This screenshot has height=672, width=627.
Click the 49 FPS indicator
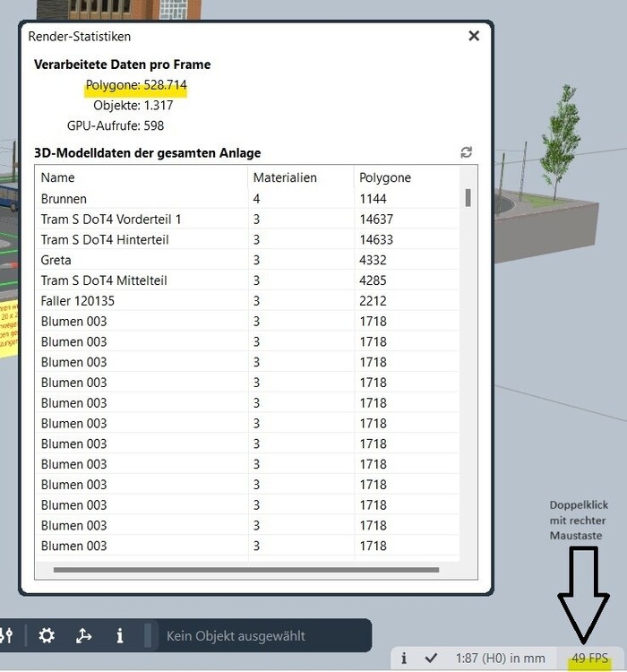click(x=589, y=659)
